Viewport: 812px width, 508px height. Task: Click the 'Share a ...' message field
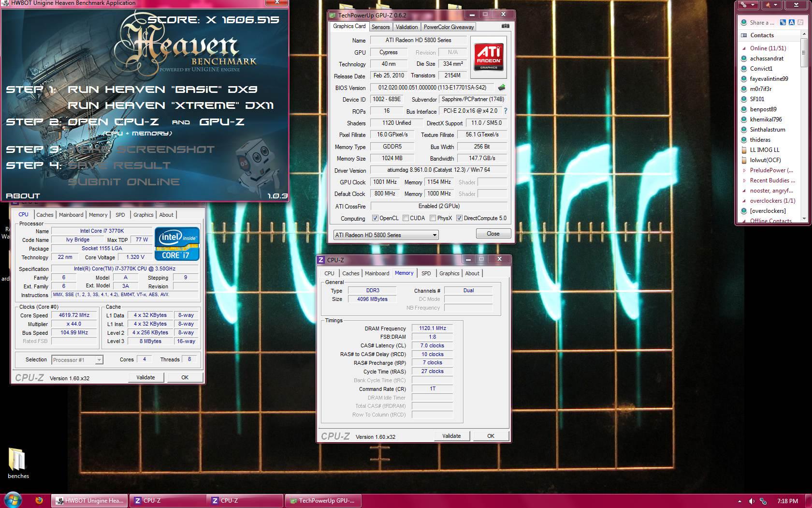click(762, 22)
